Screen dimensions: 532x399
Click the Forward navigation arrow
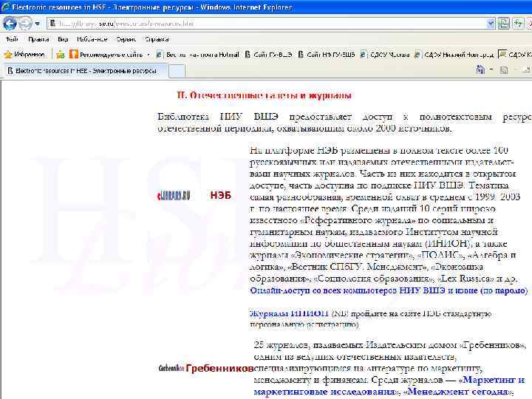point(25,24)
